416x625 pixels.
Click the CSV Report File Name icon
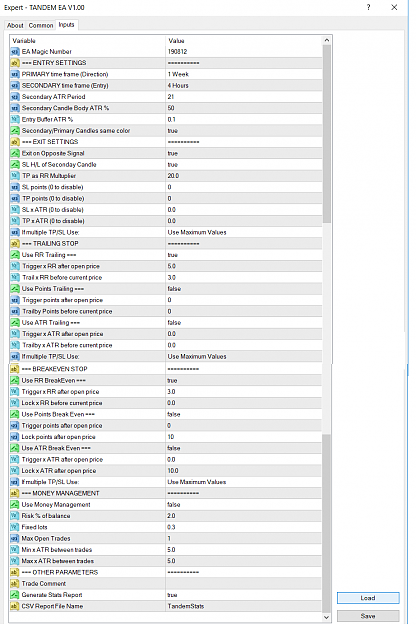click(x=14, y=606)
